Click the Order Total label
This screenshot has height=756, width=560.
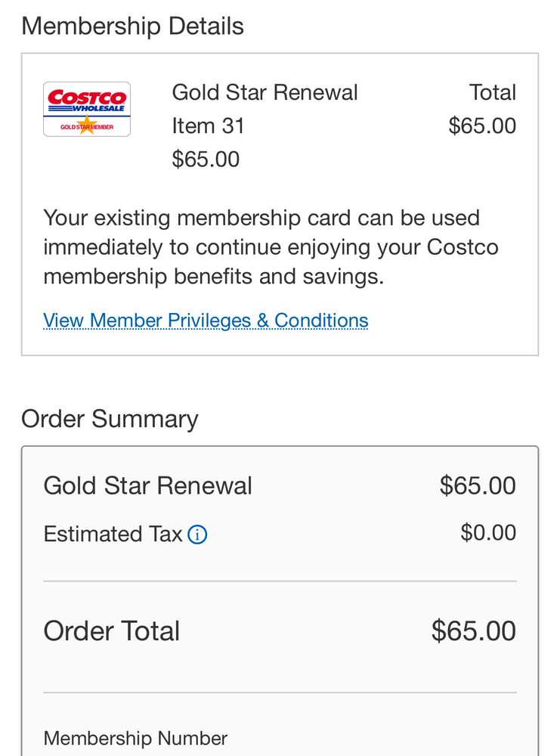[x=112, y=631]
